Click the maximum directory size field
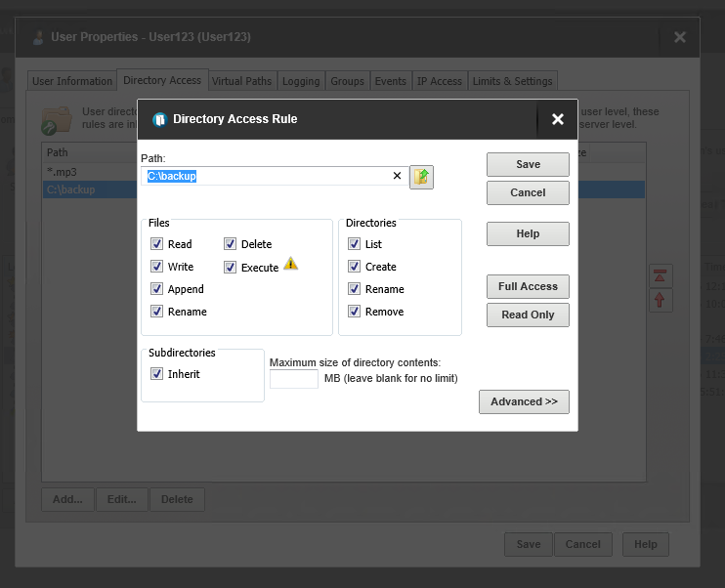This screenshot has height=588, width=725. coord(293,379)
